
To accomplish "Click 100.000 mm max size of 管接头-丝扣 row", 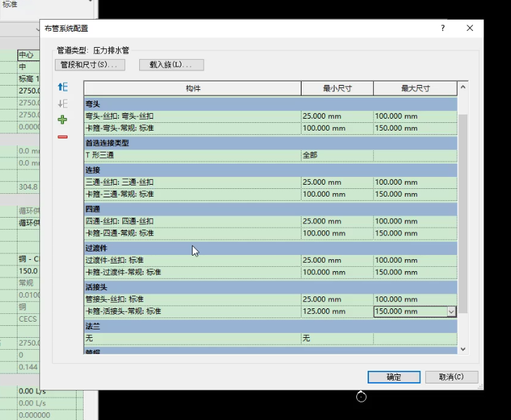I will coord(415,299).
